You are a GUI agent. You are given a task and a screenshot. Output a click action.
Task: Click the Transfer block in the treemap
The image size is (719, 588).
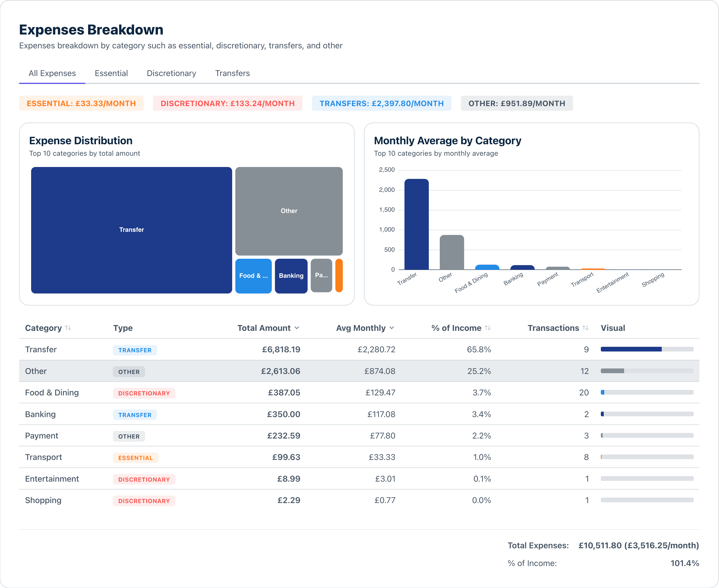(131, 230)
